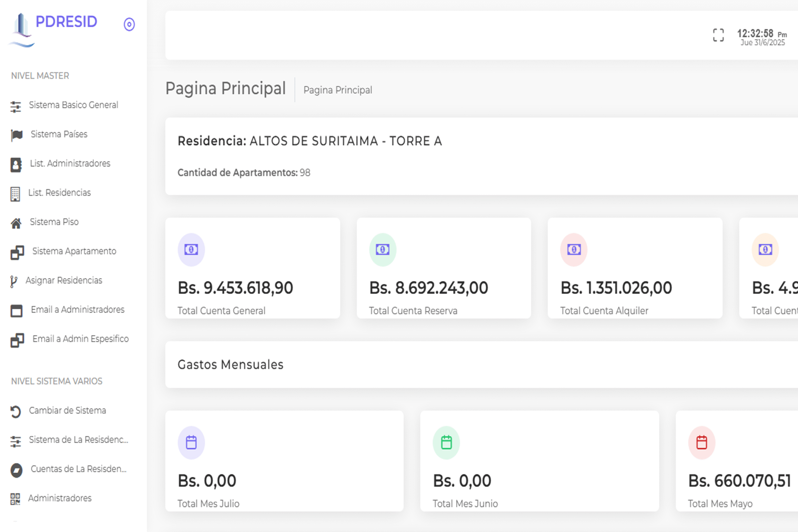This screenshot has width=798, height=532.
Task: Click the Pagina Principal breadcrumb link
Action: pos(338,90)
